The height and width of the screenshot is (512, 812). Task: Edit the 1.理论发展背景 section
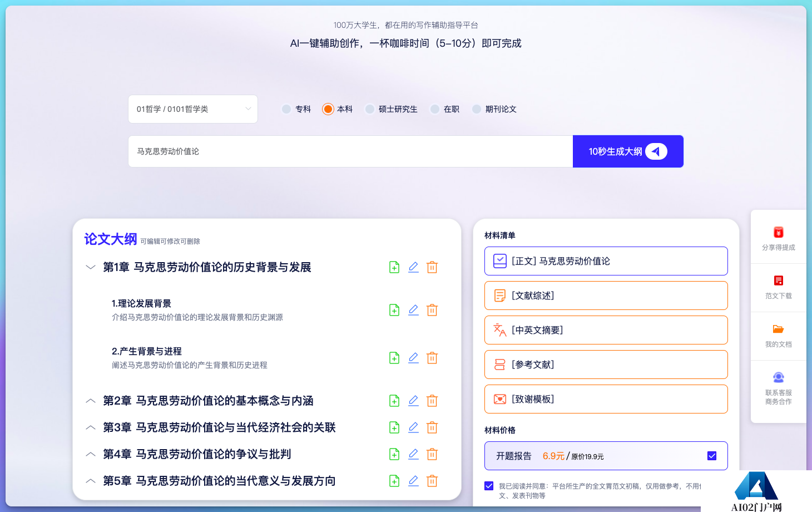[x=413, y=310]
